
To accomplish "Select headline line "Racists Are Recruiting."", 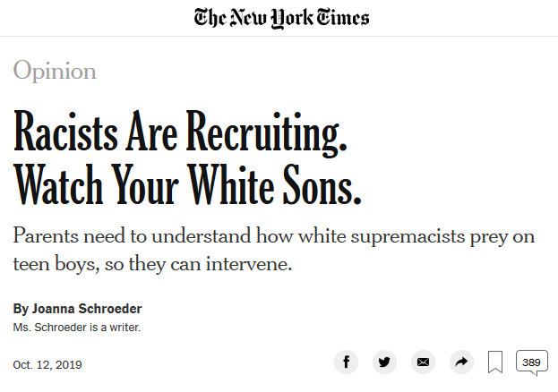I will [x=180, y=133].
